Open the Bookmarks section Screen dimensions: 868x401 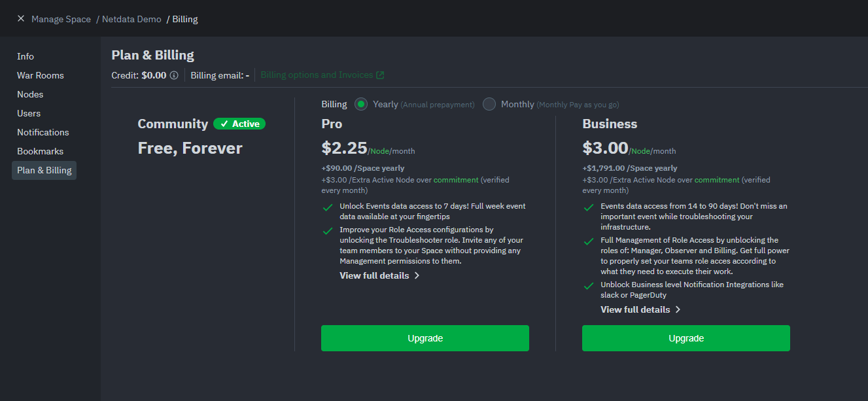(41, 151)
